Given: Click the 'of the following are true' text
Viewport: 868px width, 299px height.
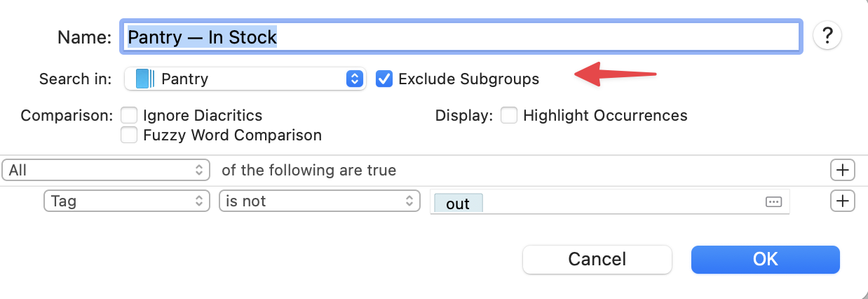Looking at the screenshot, I should click(x=308, y=170).
